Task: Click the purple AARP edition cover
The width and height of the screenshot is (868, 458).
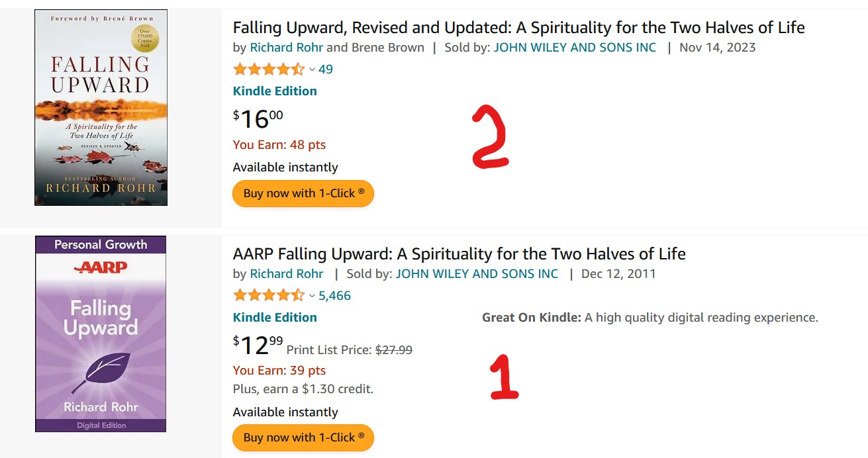Action: click(x=101, y=334)
